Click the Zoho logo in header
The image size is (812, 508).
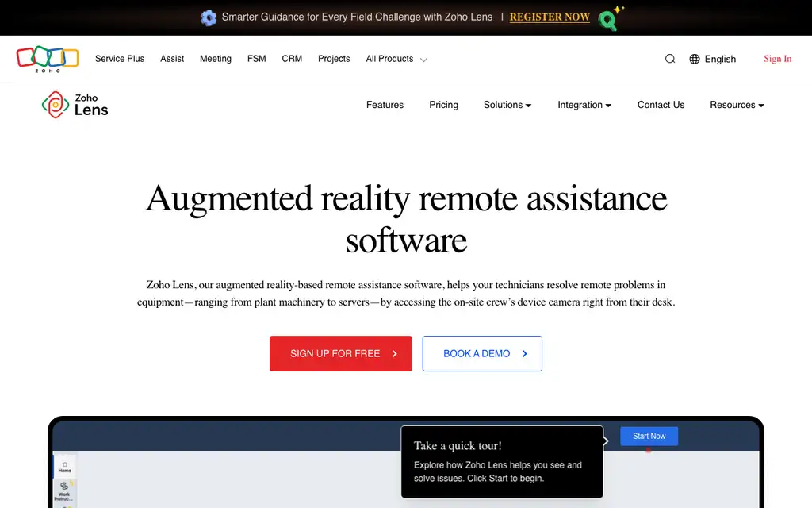point(48,59)
